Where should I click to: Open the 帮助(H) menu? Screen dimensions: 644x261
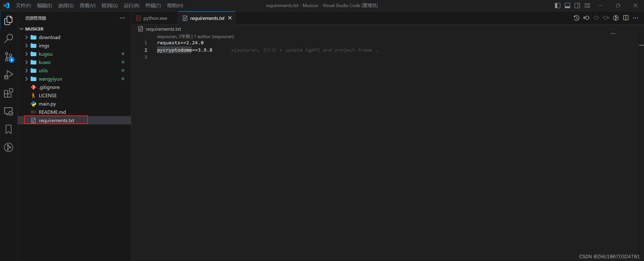coord(175,6)
